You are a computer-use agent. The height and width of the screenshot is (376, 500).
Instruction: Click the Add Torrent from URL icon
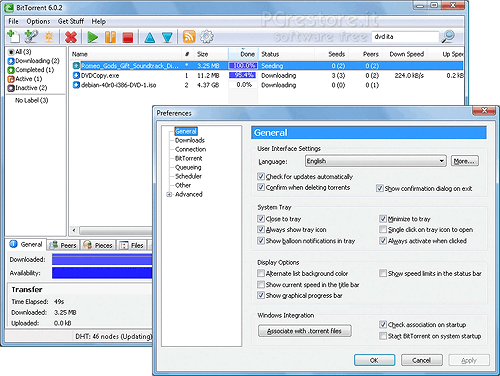pos(31,36)
